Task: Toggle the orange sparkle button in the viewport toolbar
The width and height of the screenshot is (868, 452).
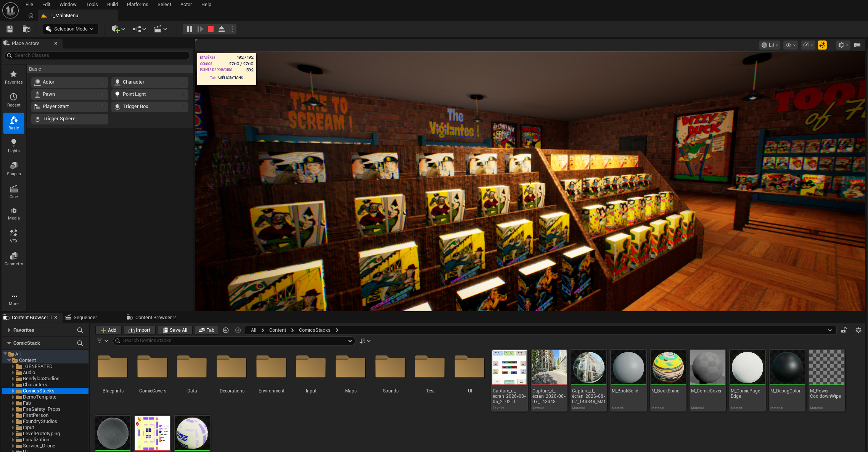Action: tap(822, 45)
